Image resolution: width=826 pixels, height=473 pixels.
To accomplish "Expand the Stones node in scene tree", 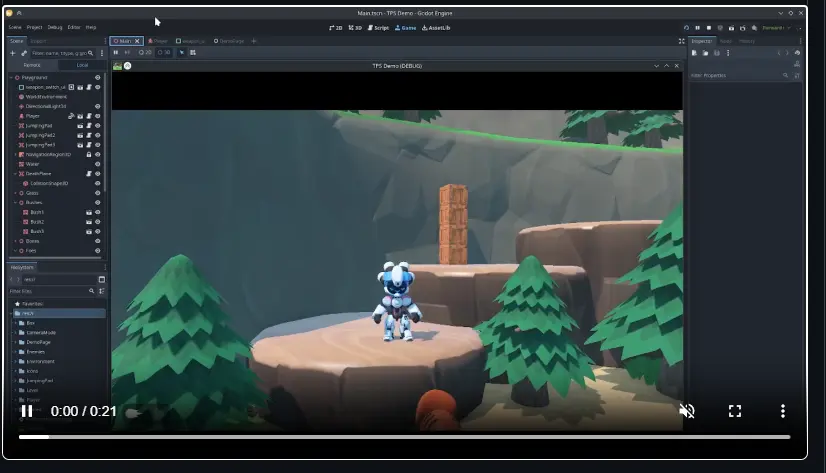I will [12, 241].
